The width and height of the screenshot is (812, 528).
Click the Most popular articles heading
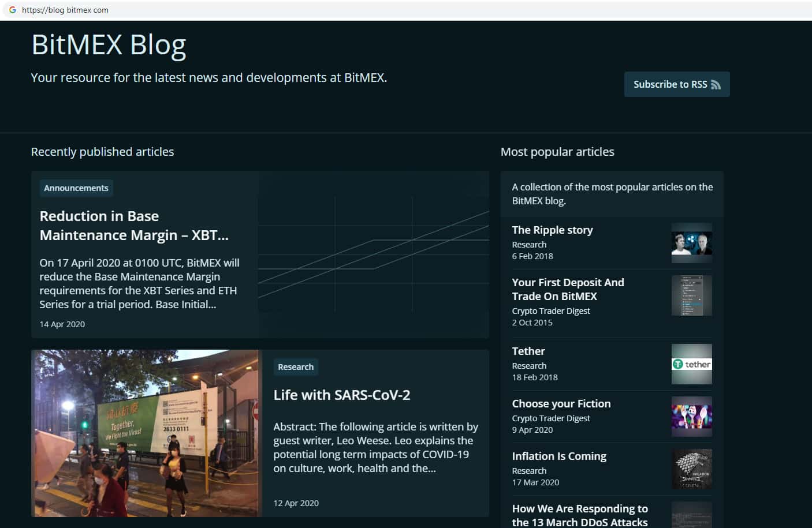pos(557,152)
